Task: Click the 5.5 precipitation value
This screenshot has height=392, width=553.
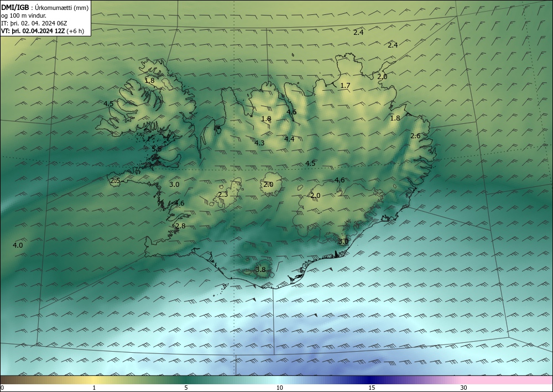Action: tap(156, 149)
